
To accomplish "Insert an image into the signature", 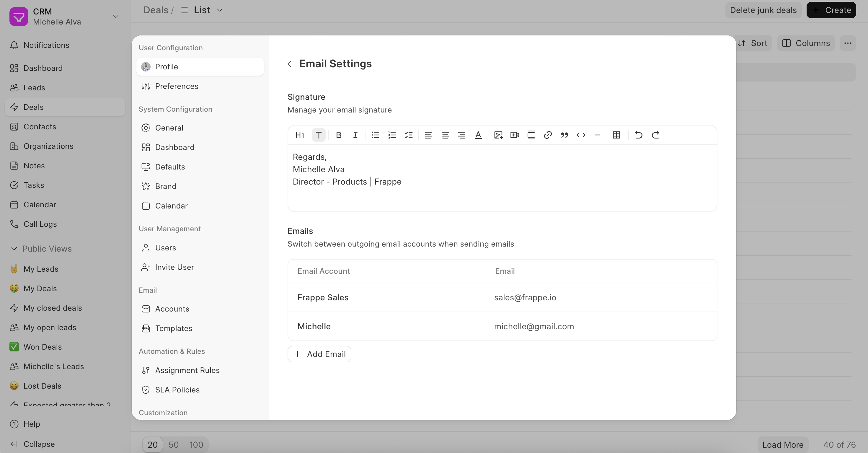I will [x=498, y=135].
